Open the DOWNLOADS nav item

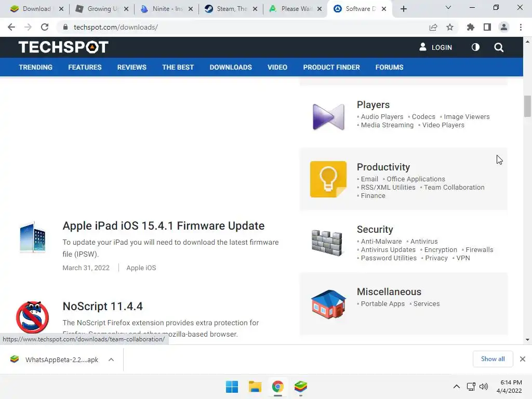[x=231, y=67]
